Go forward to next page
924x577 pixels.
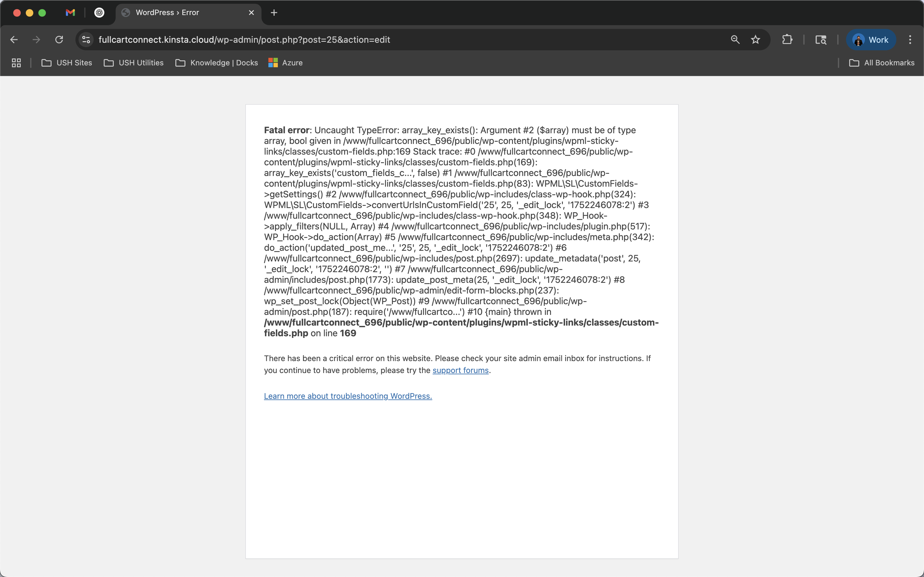point(36,40)
